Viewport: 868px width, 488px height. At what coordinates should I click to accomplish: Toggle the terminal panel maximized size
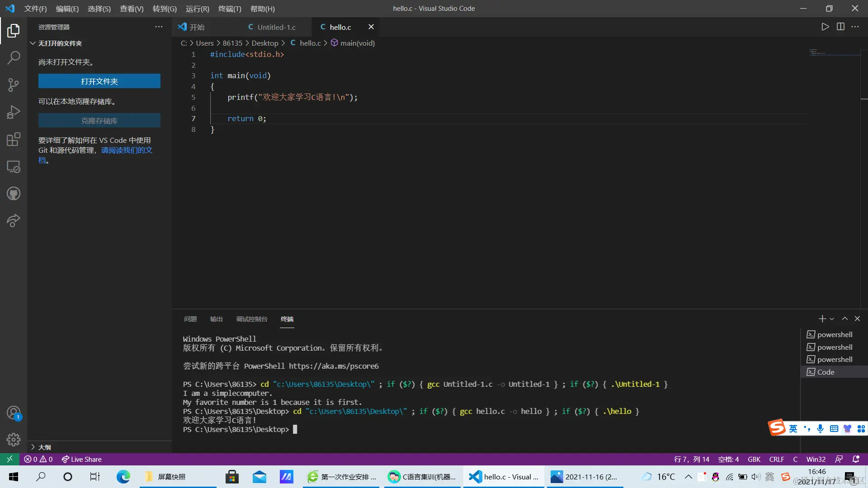(x=844, y=319)
